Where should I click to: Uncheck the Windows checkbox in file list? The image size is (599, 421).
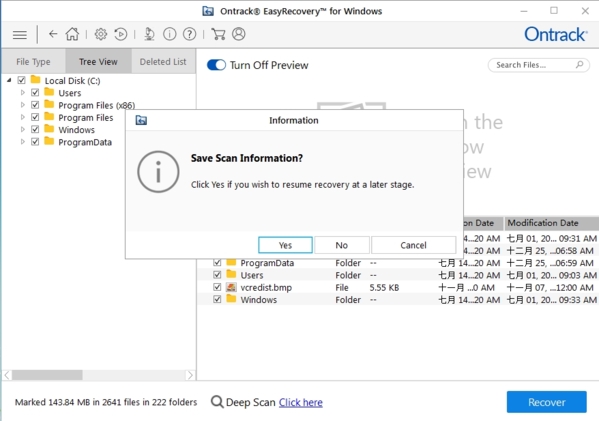coord(217,299)
